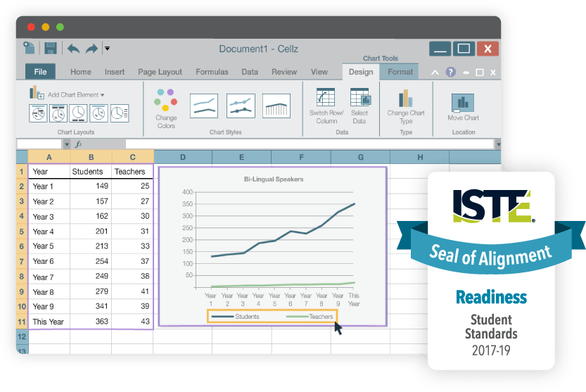Select row 12 header
The image size is (586, 392).
(22, 336)
